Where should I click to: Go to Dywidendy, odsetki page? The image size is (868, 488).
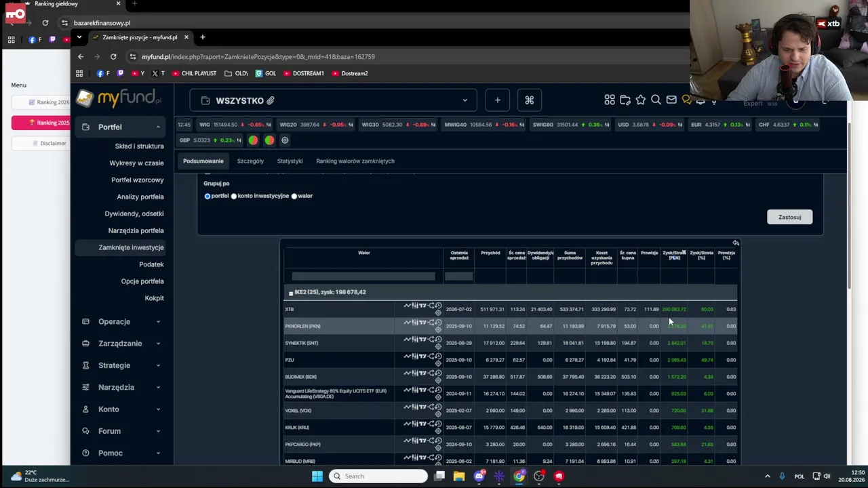pos(134,213)
